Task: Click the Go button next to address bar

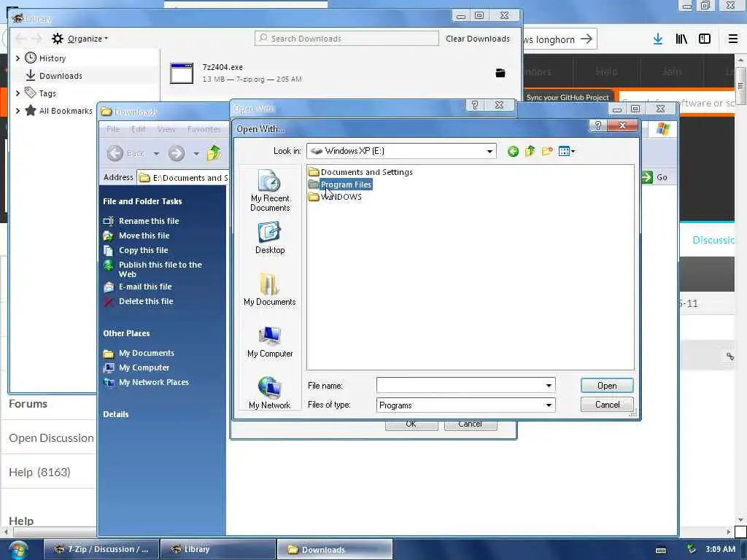Action: coord(655,177)
